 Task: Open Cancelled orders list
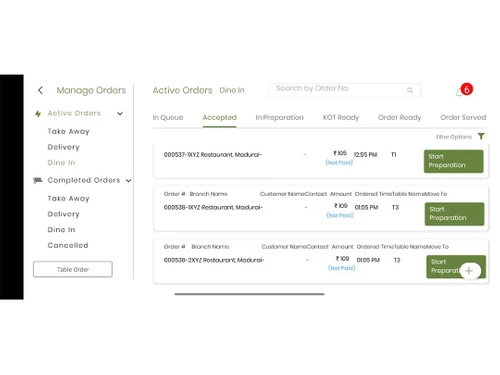pos(68,245)
